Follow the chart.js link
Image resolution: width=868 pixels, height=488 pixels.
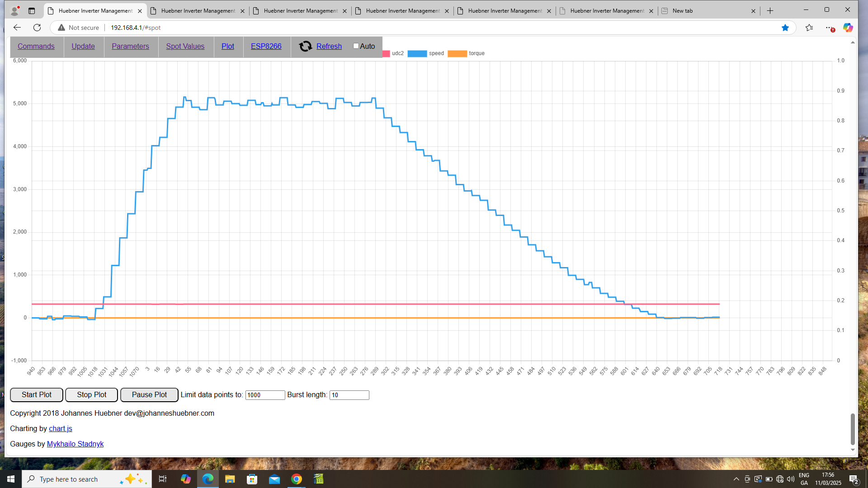pos(60,428)
